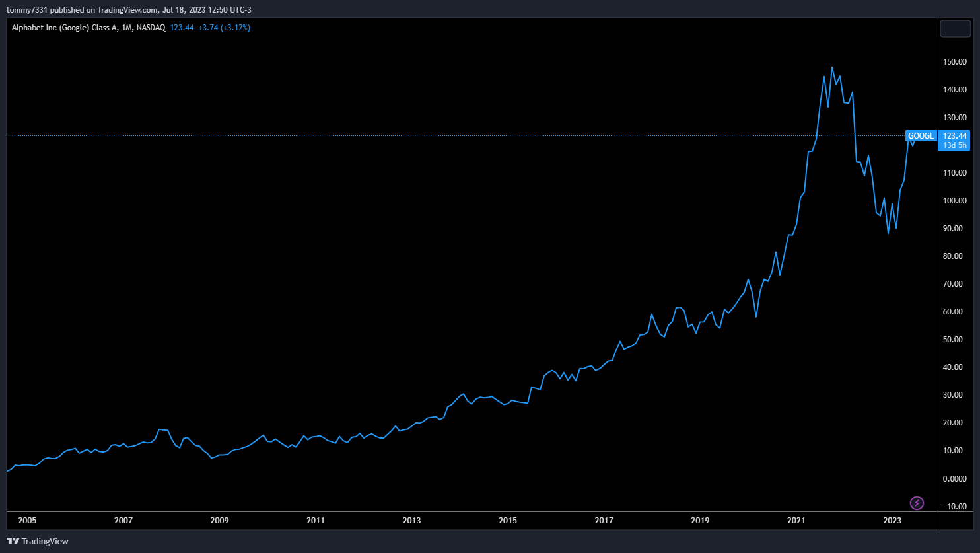Click the 0.0000 price axis label
Viewport: 980px width, 553px height.
(955, 478)
